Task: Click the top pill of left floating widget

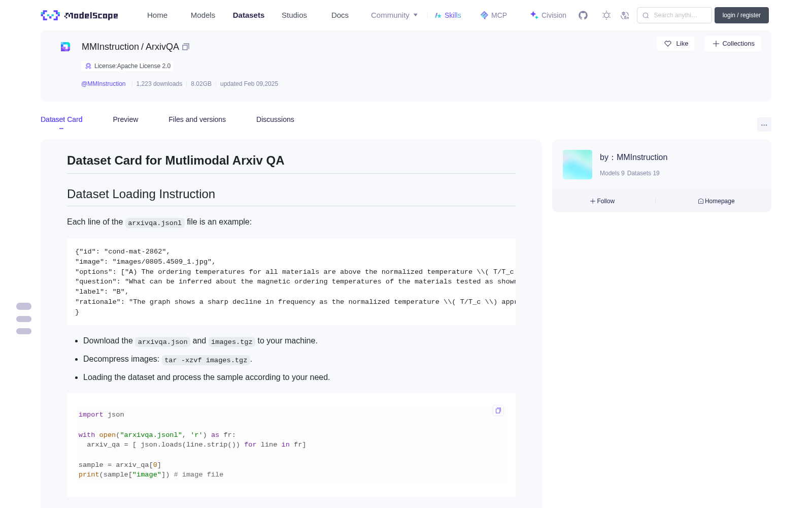Action: tap(24, 306)
